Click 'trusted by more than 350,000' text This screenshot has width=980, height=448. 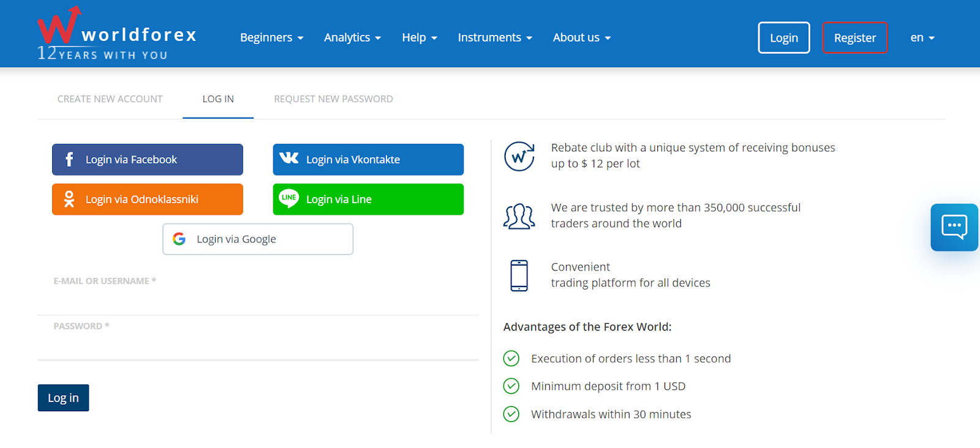click(x=676, y=215)
